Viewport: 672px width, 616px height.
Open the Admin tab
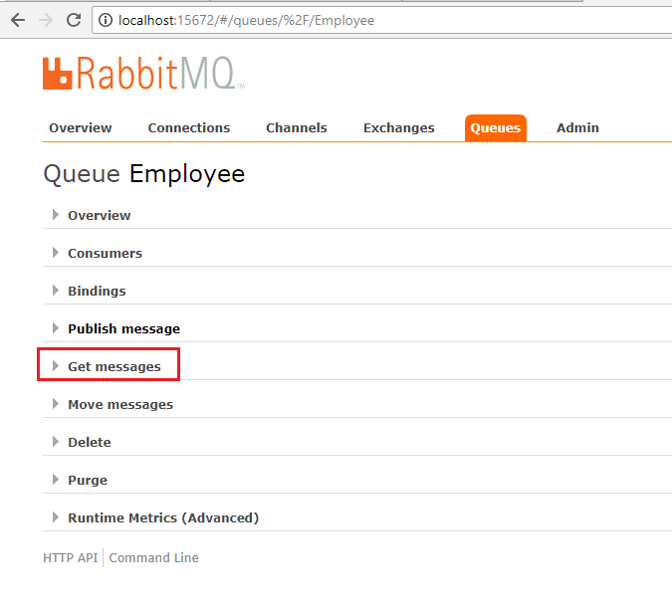577,127
